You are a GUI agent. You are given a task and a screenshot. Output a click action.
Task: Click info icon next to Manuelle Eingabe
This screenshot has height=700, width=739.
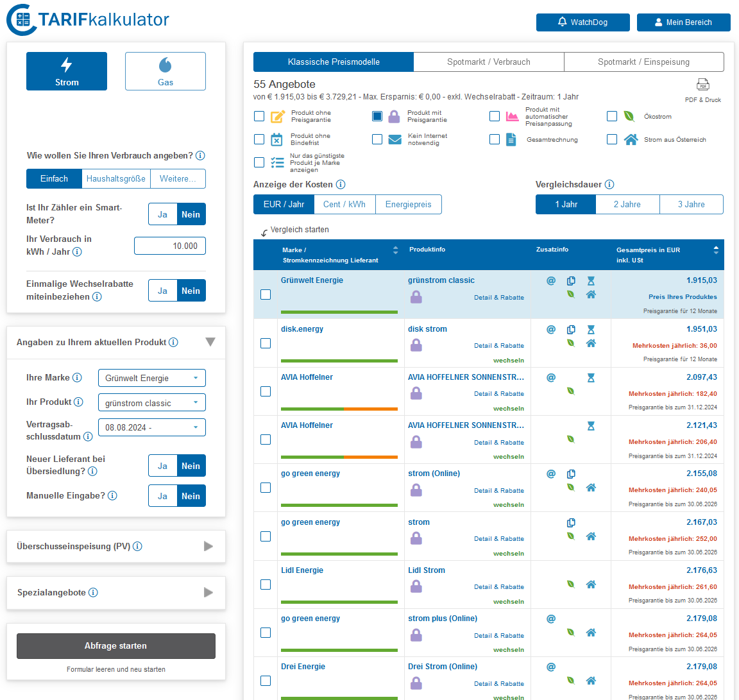(x=112, y=495)
